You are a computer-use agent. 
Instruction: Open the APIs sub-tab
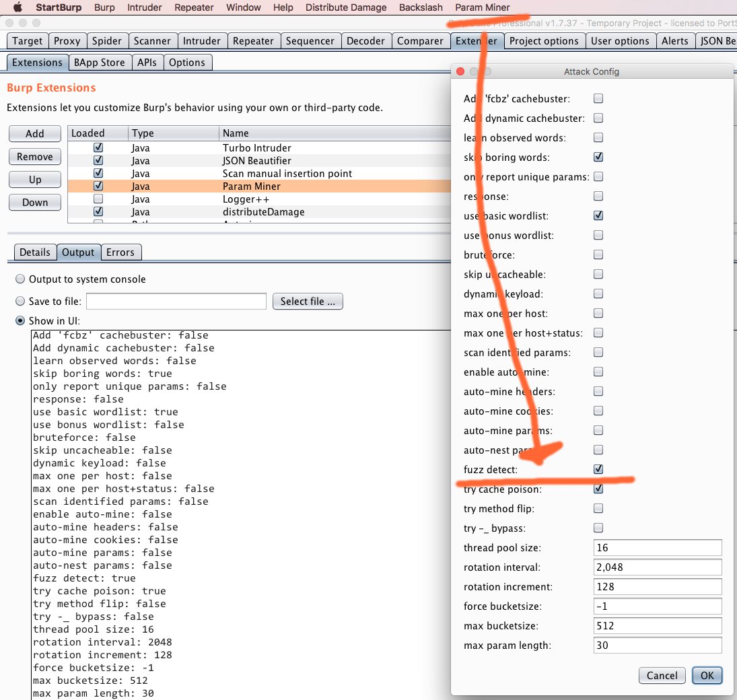tap(147, 63)
